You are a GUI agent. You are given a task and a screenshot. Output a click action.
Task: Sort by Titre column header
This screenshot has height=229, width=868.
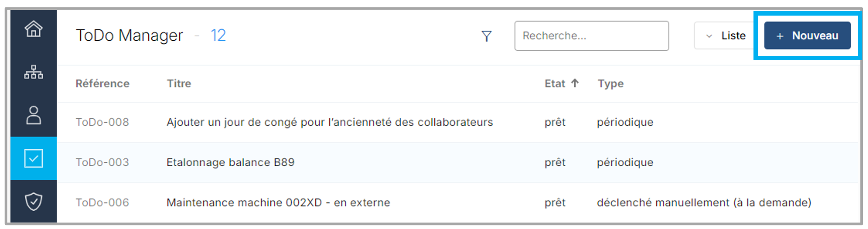pyautogui.click(x=179, y=84)
